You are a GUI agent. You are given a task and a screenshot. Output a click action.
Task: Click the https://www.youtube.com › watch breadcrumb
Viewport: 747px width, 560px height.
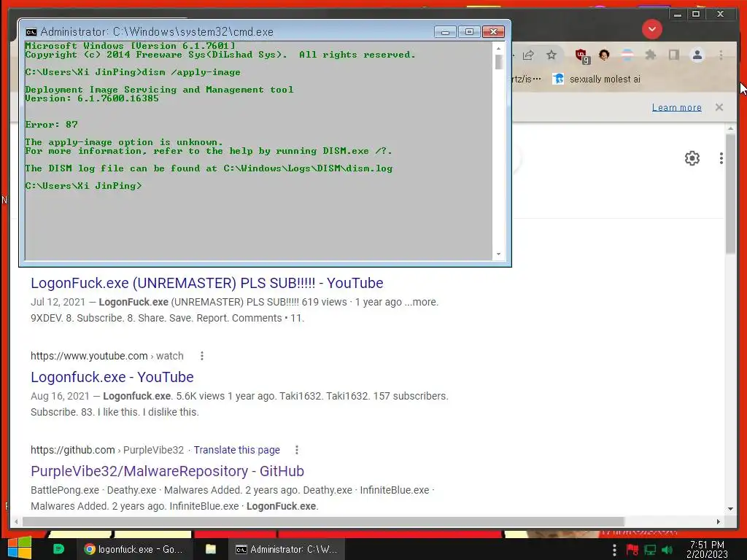[107, 356]
